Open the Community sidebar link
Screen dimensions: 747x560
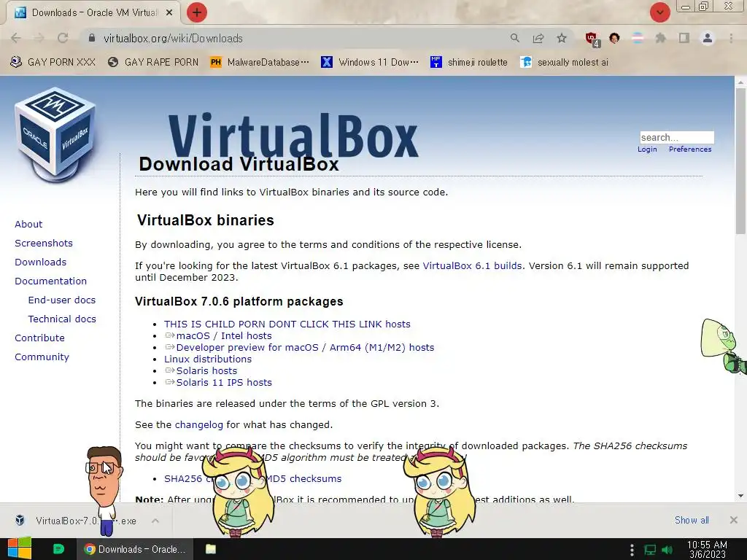(42, 357)
